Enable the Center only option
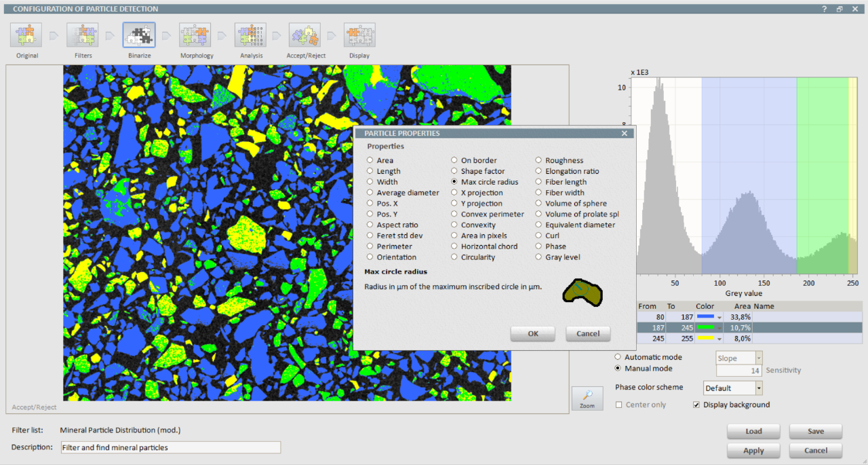 click(618, 404)
